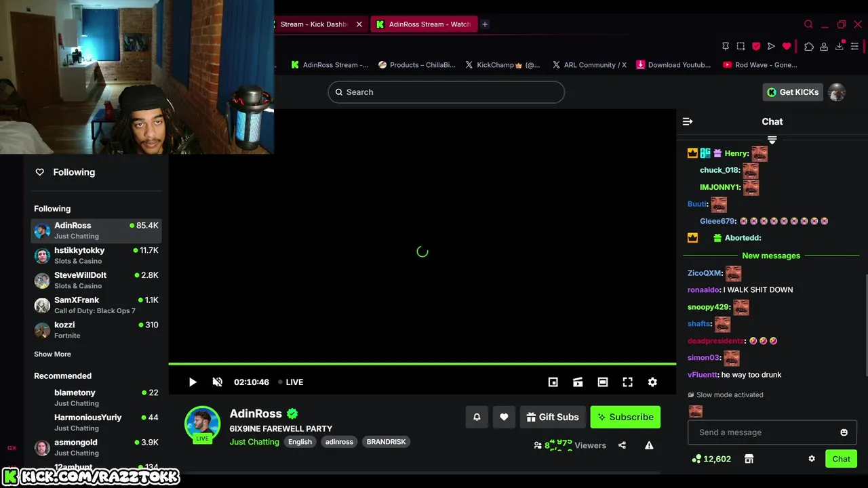Click the browser tab search magnifier
Screen dimensions: 868x488
coord(808,24)
